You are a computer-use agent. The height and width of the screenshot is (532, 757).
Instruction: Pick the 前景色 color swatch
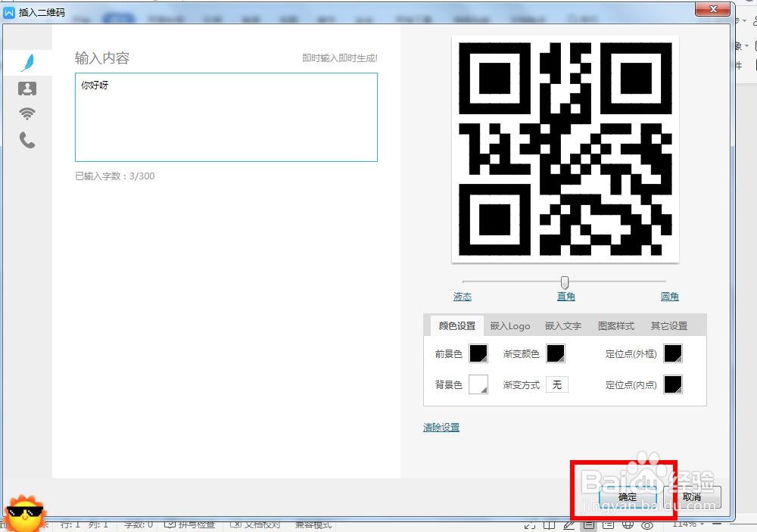tap(478, 353)
